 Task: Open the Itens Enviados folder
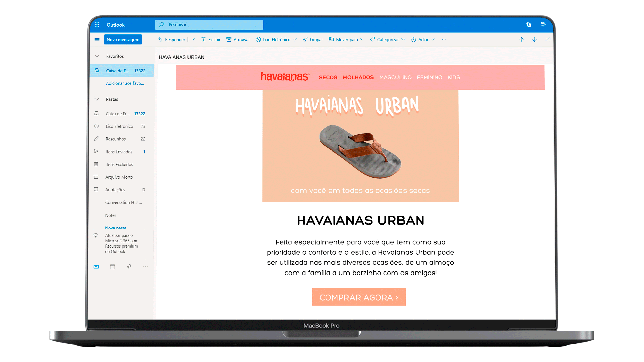122,152
